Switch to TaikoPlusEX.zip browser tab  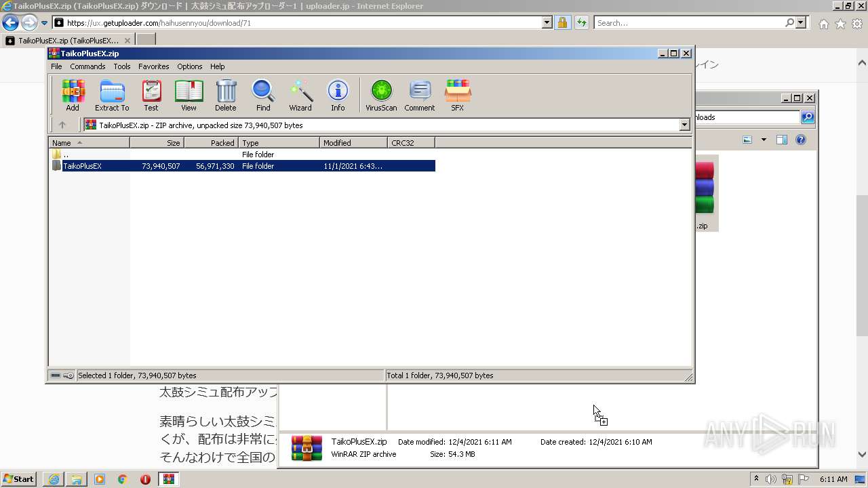click(x=68, y=41)
